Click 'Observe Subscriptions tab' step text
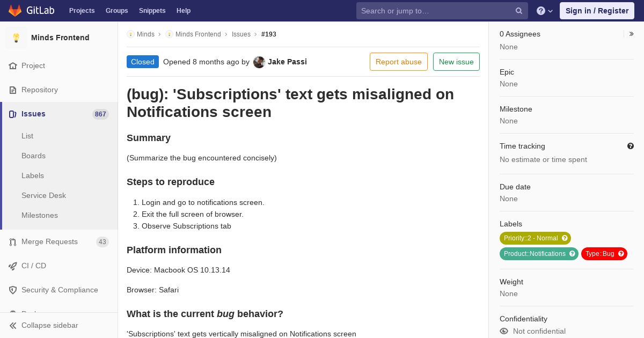This screenshot has height=338, width=644. tap(186, 226)
